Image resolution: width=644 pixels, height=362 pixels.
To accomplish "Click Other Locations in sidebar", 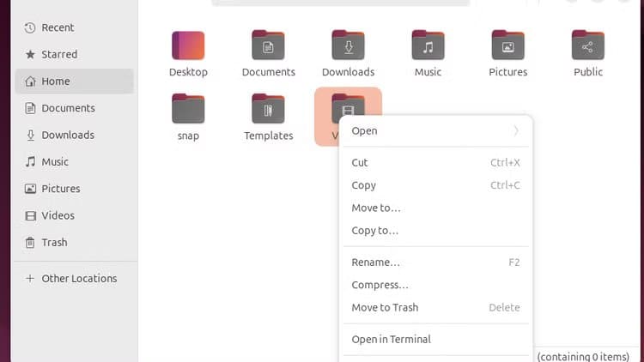I will point(79,278).
